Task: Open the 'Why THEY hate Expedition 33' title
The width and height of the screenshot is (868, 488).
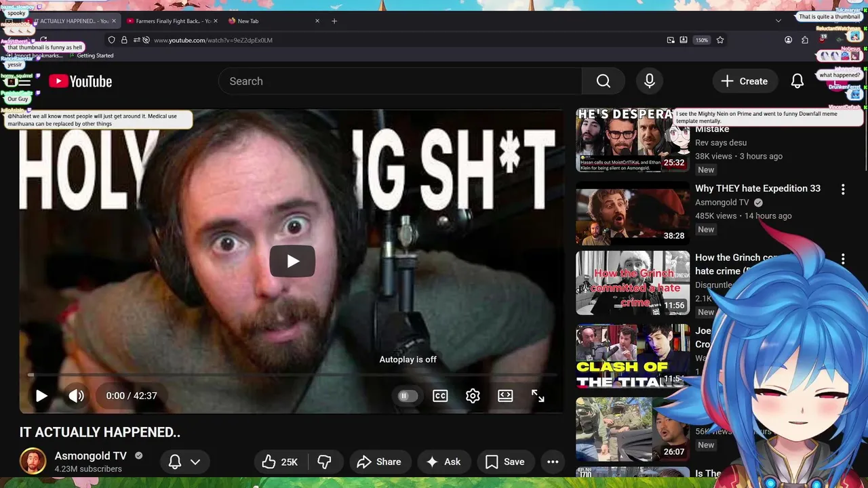Action: 757,188
